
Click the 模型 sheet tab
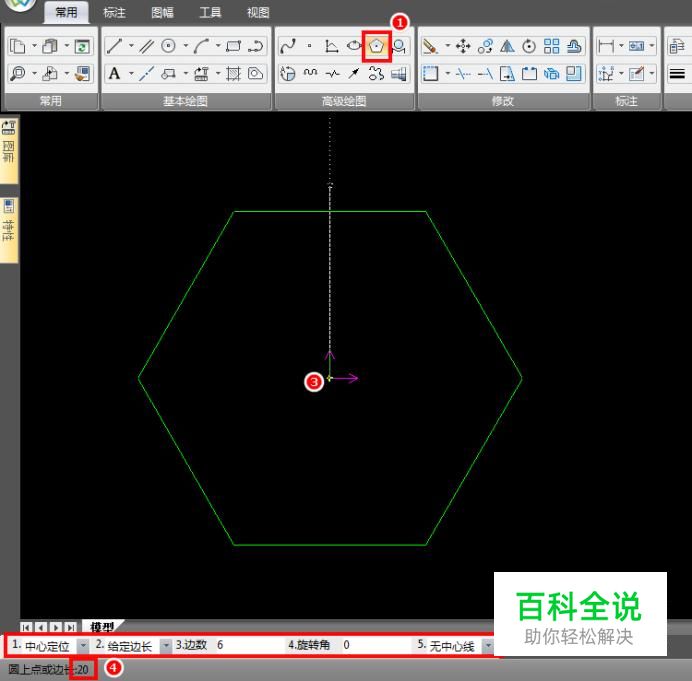101,626
